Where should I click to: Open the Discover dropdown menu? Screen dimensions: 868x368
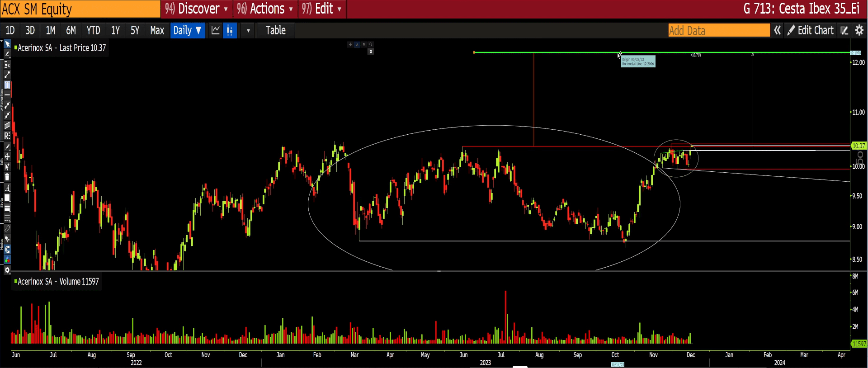click(197, 9)
